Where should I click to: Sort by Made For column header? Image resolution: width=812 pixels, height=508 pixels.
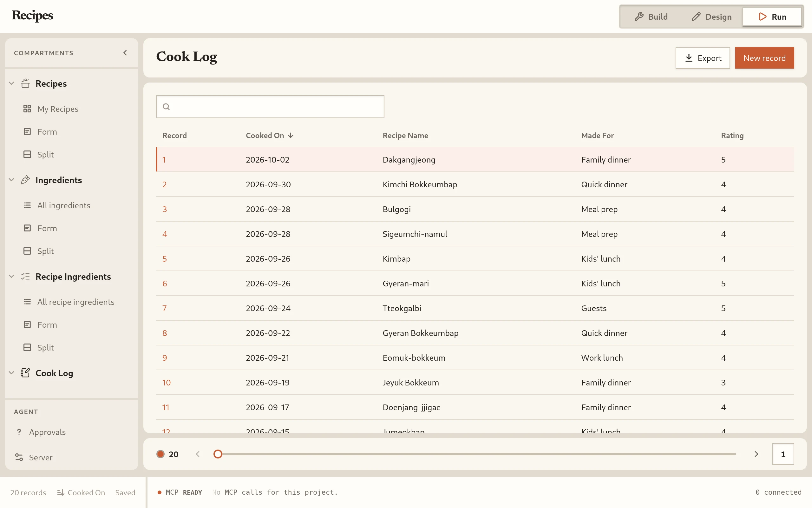(x=597, y=135)
